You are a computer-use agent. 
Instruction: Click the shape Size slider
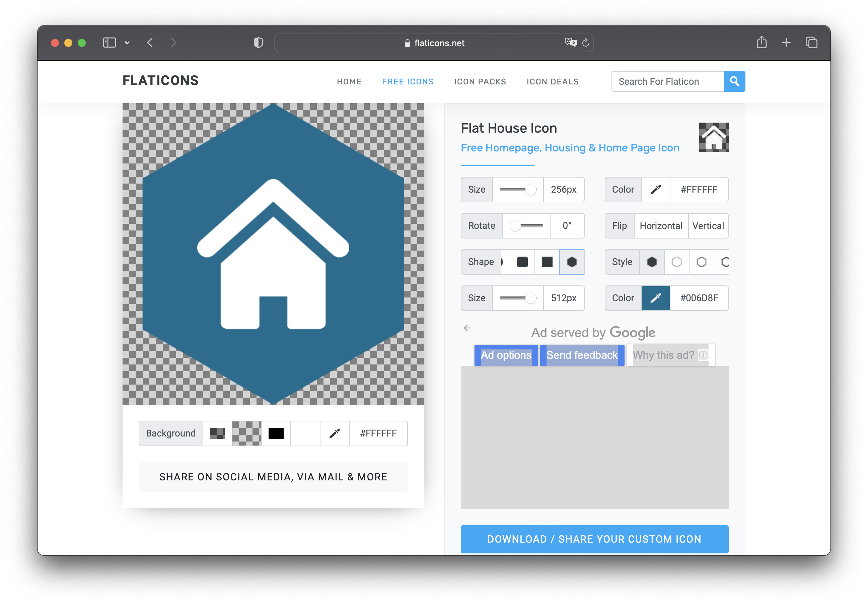point(518,298)
